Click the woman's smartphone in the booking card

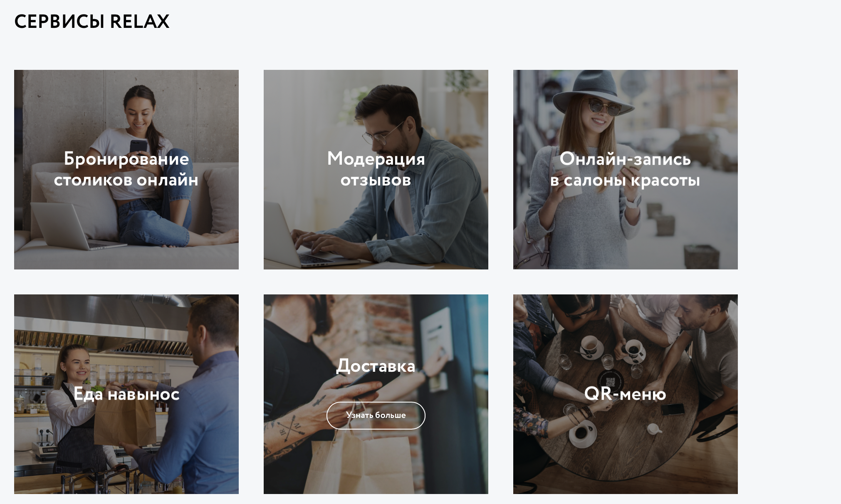click(x=139, y=147)
